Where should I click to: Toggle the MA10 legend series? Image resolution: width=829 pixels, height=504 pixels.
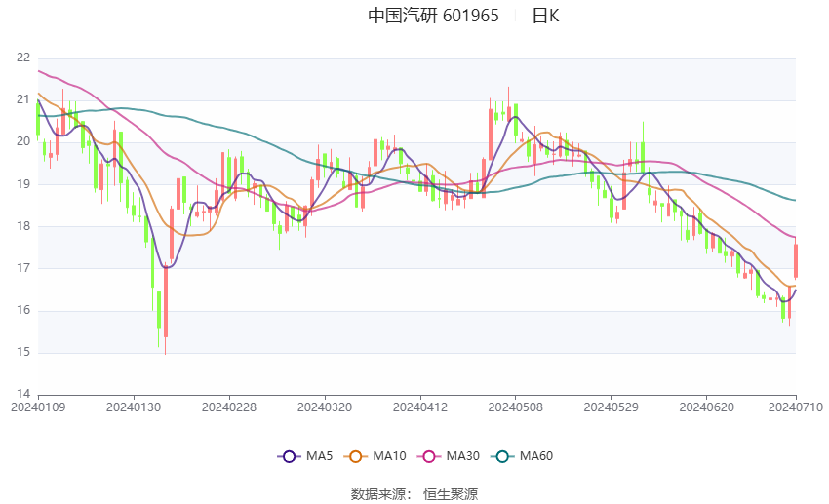click(375, 456)
